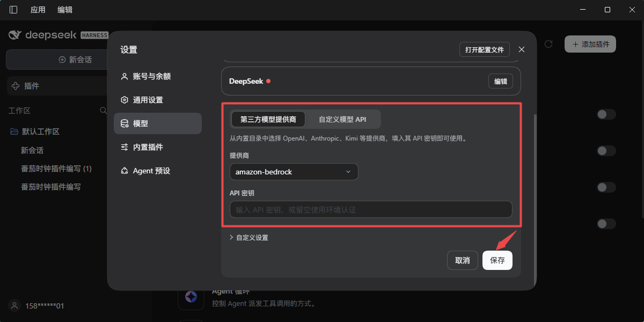Click 编辑 in the DeepSeek provider row
644x322 pixels.
[x=501, y=82]
